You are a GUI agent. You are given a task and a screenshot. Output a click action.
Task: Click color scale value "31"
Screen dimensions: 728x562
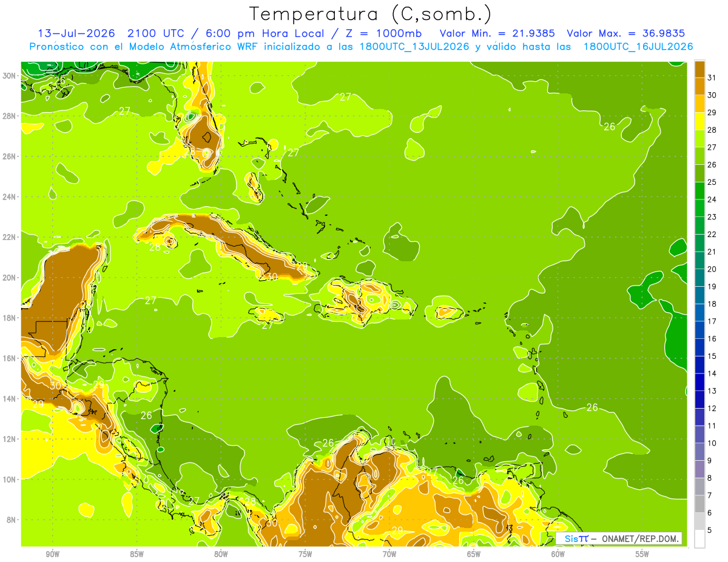tap(712, 78)
